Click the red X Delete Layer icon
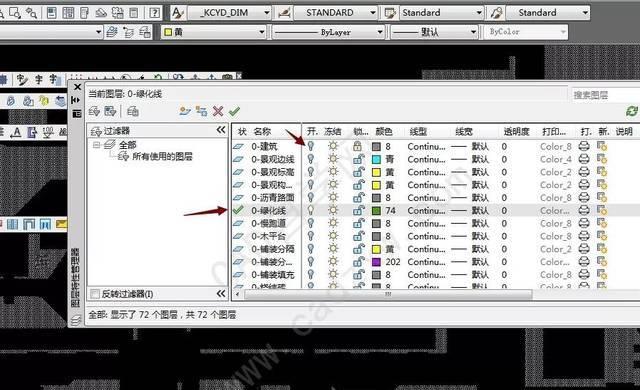This screenshot has height=390, width=640. 218,111
